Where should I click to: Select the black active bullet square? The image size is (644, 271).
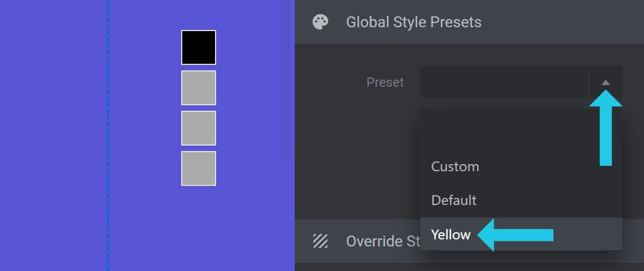coord(198,47)
